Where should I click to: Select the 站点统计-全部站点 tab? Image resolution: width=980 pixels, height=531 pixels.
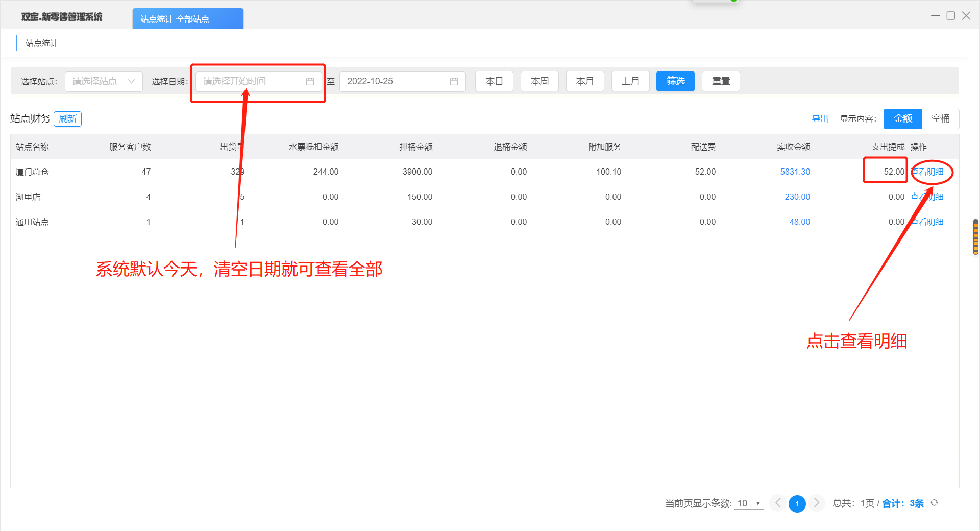coord(188,19)
